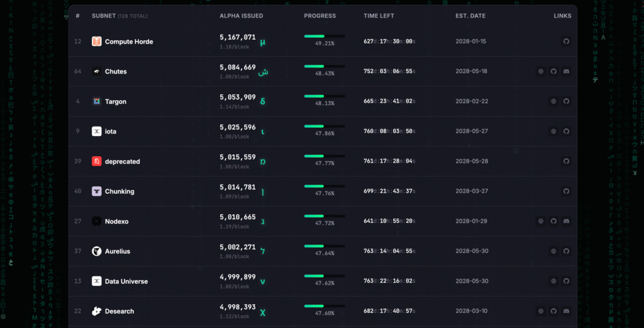
Task: Click the Desearch alpha issued value 4,998,393
Action: click(237, 307)
